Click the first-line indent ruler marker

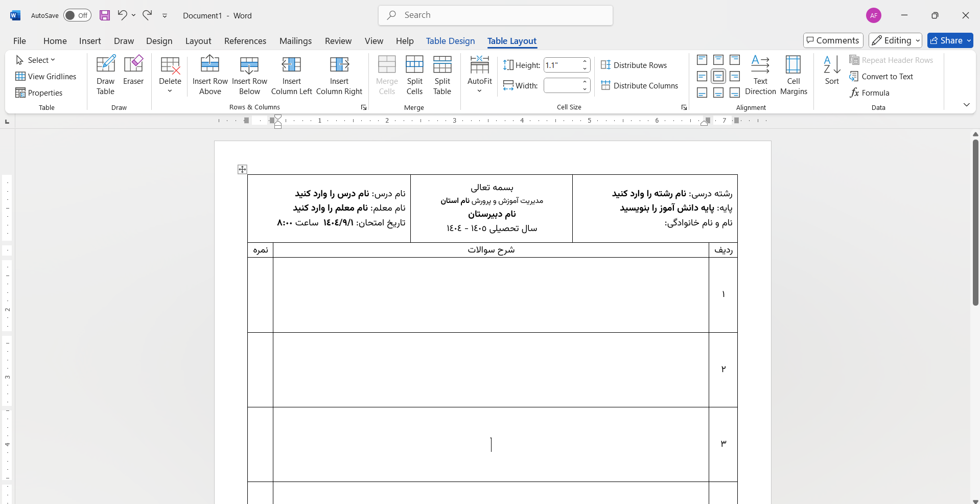(x=278, y=118)
